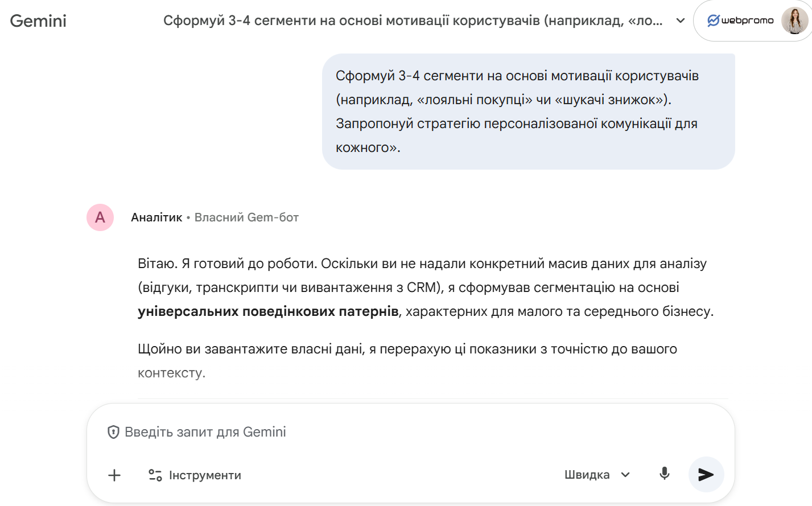Activate the microphone voice input
Screen dimensions: 812x506
pyautogui.click(x=664, y=474)
